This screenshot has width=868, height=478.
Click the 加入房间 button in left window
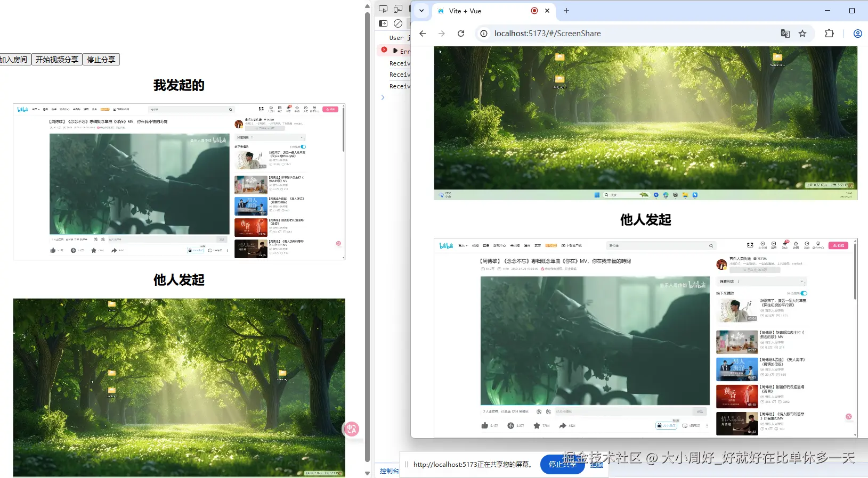pyautogui.click(x=15, y=60)
